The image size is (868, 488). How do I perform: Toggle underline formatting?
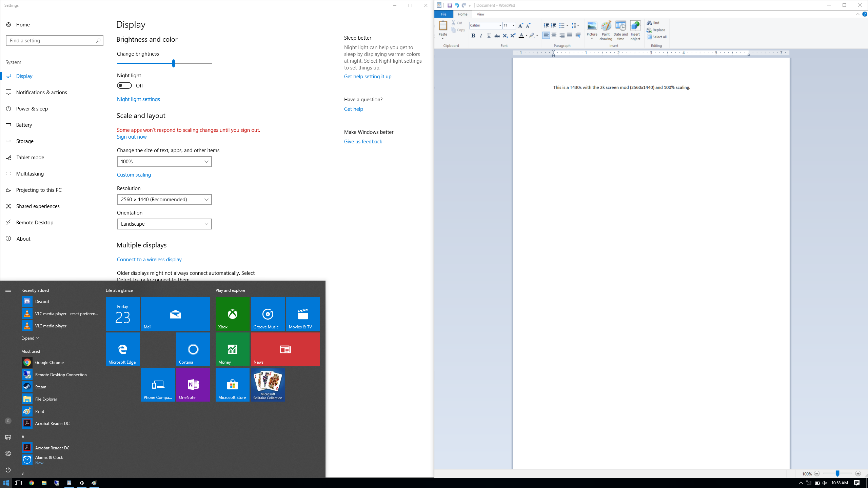[x=489, y=36]
